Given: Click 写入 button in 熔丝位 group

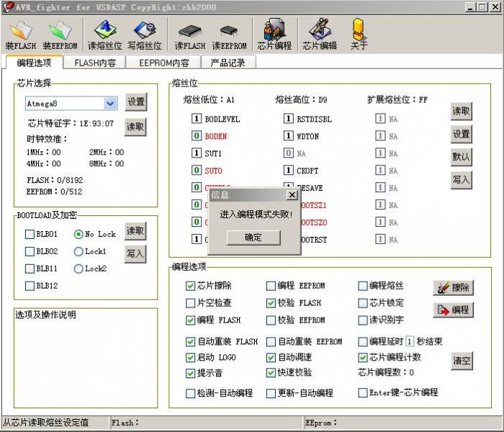Looking at the screenshot, I should pyautogui.click(x=462, y=180).
